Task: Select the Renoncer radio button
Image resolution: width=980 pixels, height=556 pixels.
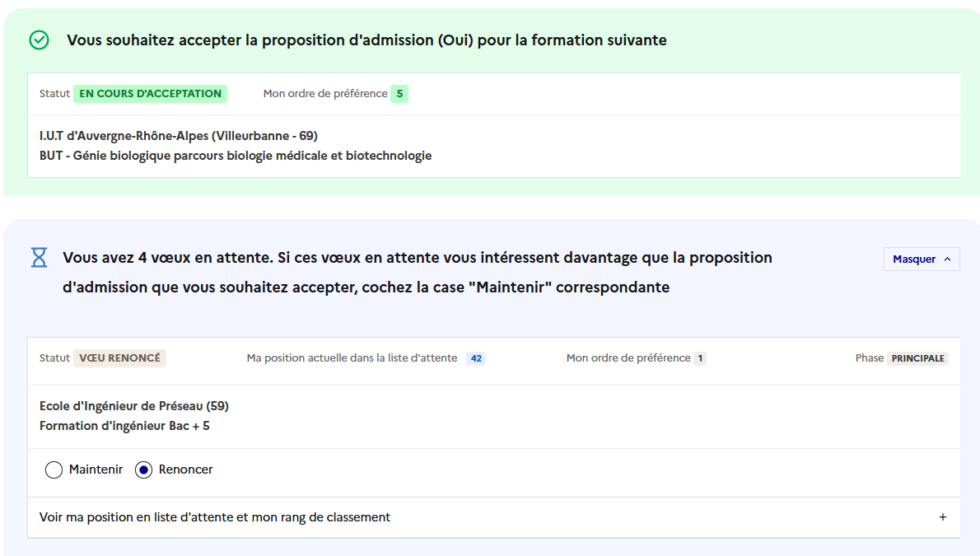Action: 144,470
